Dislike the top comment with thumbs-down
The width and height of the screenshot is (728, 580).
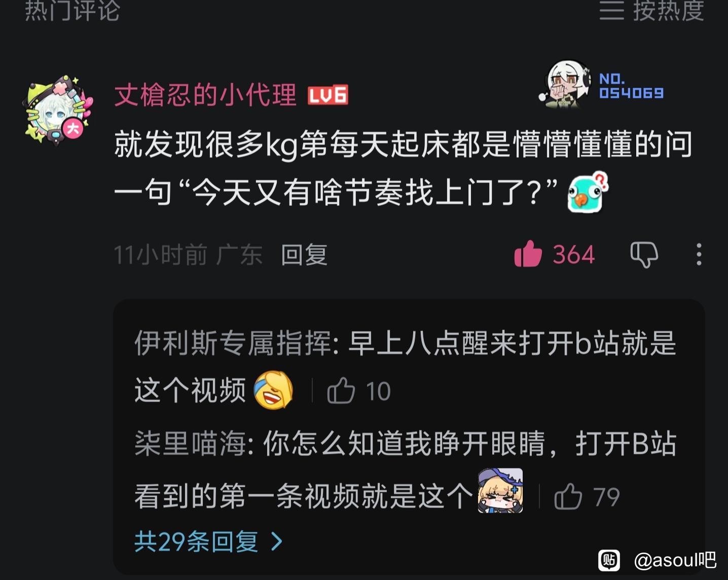click(x=644, y=254)
